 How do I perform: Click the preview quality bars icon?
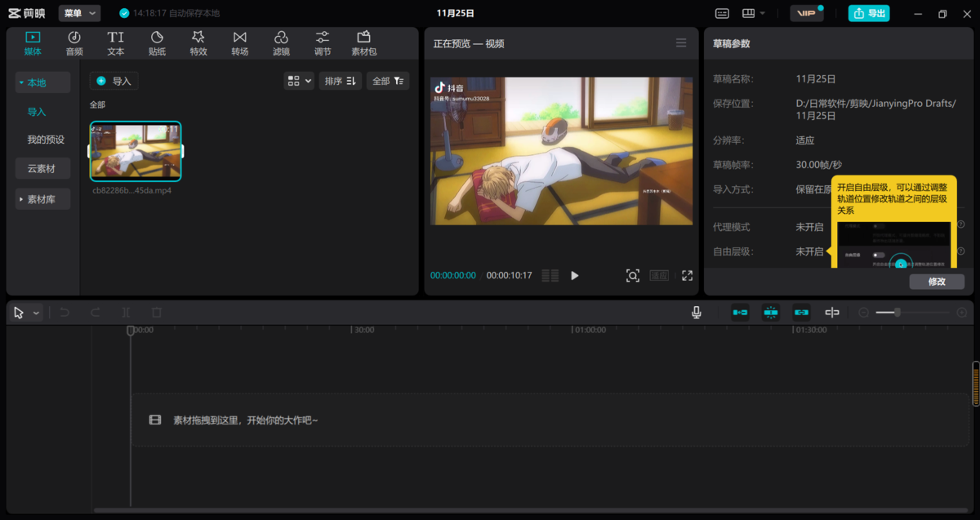pyautogui.click(x=550, y=276)
